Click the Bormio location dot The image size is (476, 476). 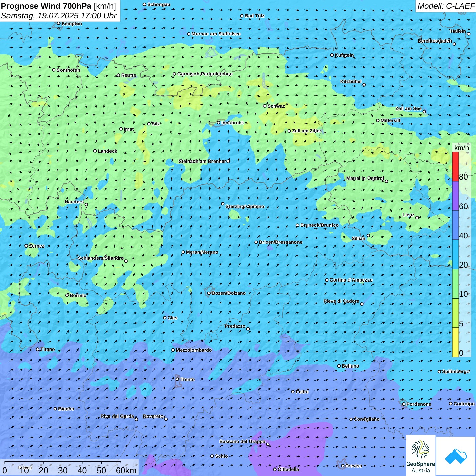tap(67, 295)
